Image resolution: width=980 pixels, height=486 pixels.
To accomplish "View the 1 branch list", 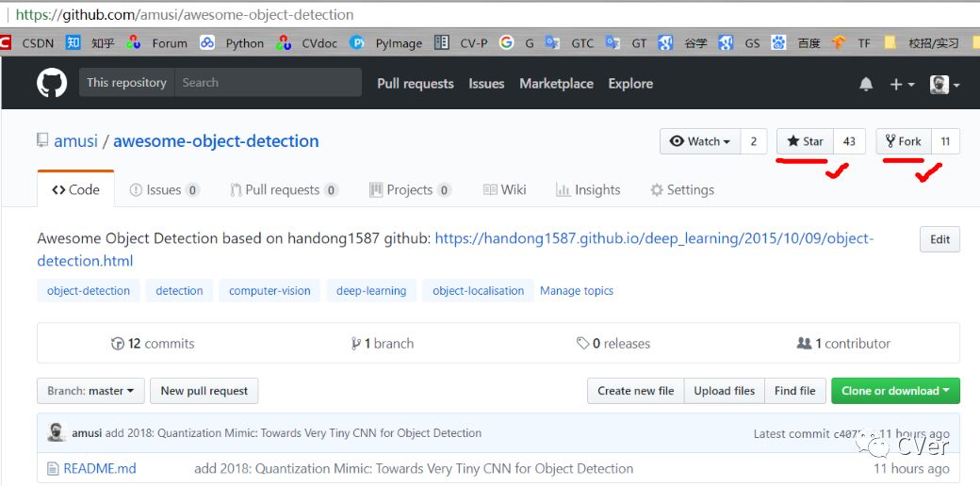I will pyautogui.click(x=383, y=344).
